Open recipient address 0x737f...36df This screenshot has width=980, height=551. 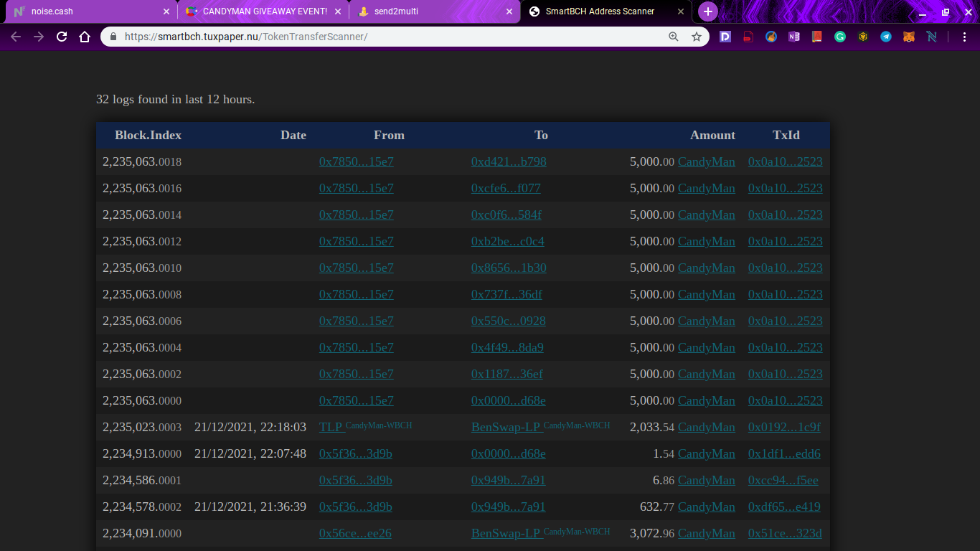pyautogui.click(x=507, y=294)
